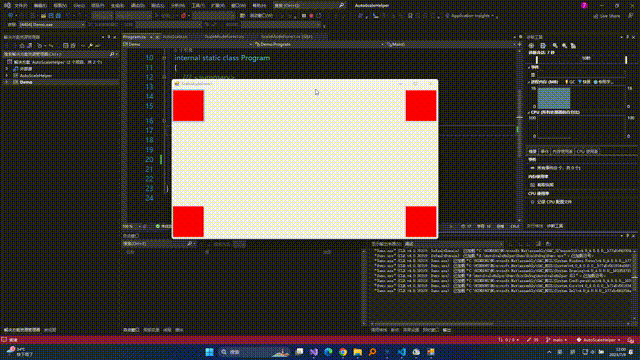
Task: Open the process Demo.exe dropdown
Action: point(52,24)
